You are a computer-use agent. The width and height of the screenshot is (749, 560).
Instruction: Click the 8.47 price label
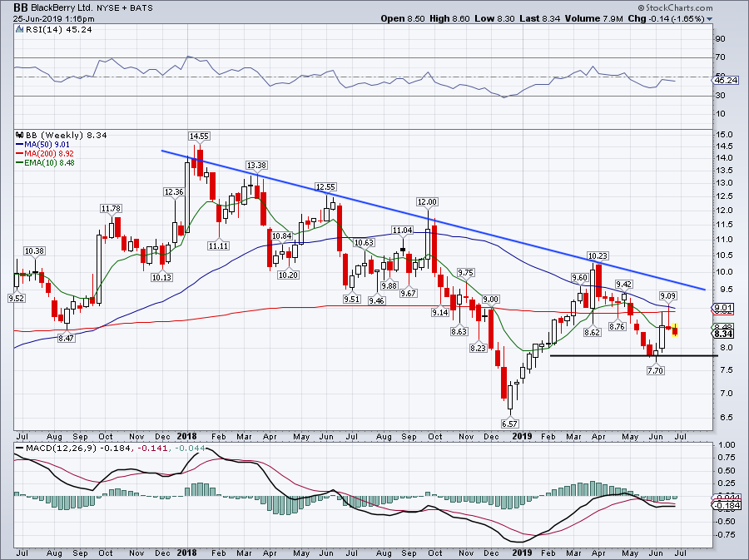(x=66, y=338)
